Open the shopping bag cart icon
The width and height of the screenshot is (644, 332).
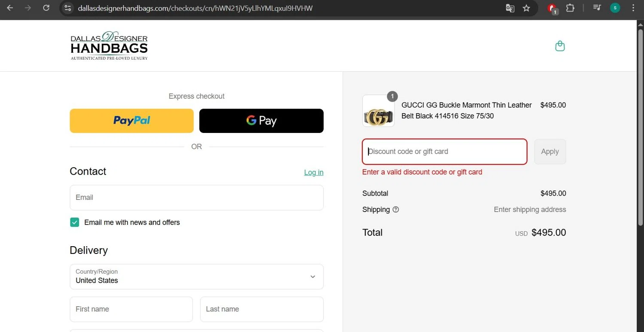(x=560, y=46)
